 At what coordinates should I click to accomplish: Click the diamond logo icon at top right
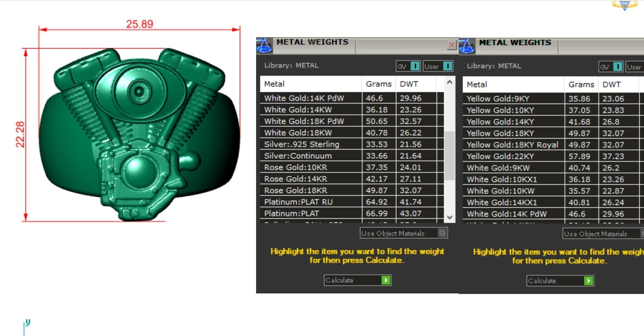(624, 5)
